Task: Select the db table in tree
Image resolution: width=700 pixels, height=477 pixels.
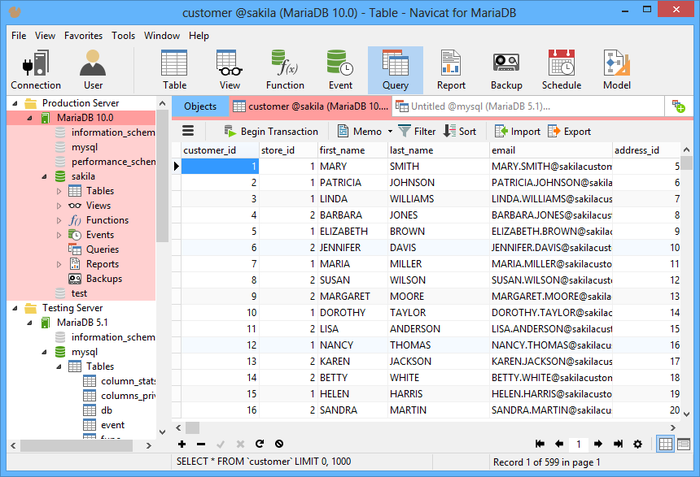Action: pos(106,410)
